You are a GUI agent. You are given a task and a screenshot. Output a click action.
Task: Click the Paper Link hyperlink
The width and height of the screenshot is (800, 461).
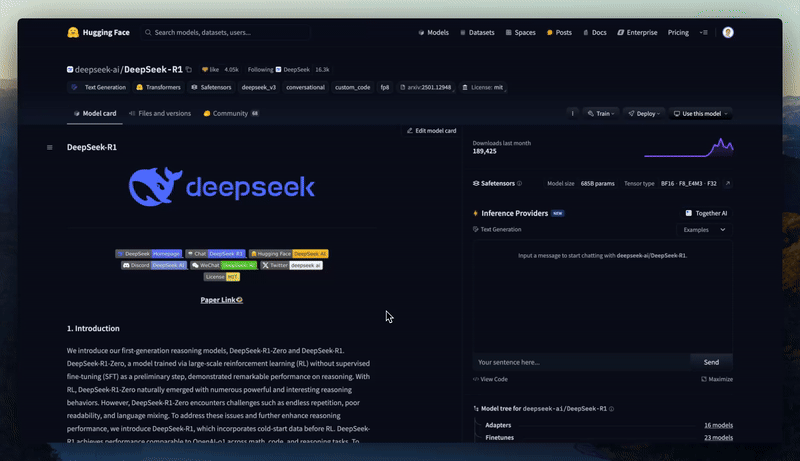pyautogui.click(x=221, y=300)
